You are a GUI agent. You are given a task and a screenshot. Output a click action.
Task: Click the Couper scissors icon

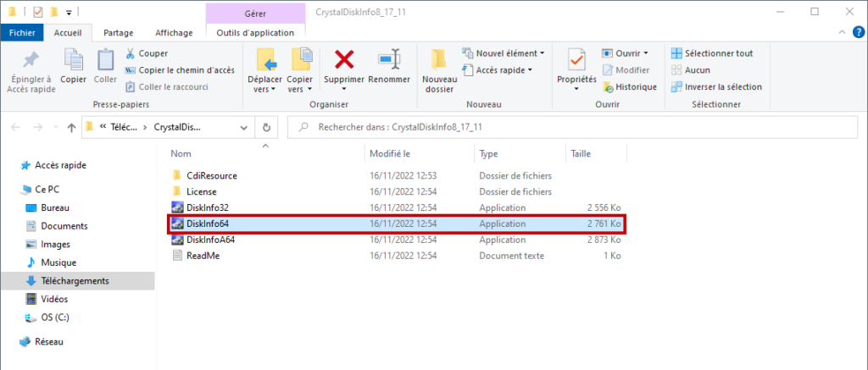(130, 53)
